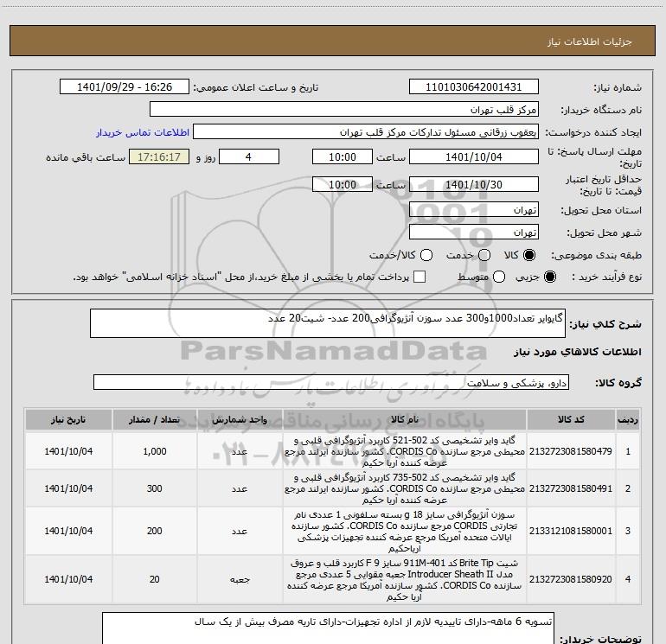Image resolution: width=666 pixels, height=644 pixels.
Task: Click the شرح کلی نیاز text area
Action: tap(328, 323)
